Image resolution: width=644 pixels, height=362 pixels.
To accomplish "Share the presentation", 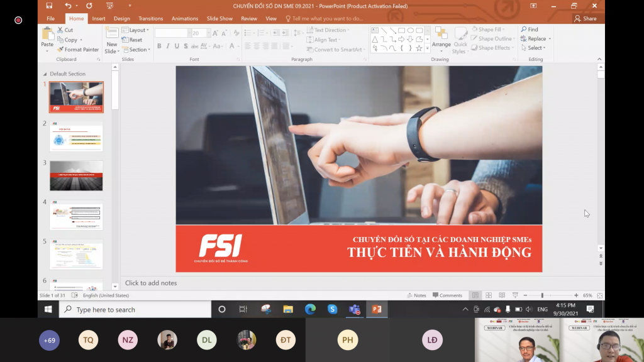I will click(586, 18).
